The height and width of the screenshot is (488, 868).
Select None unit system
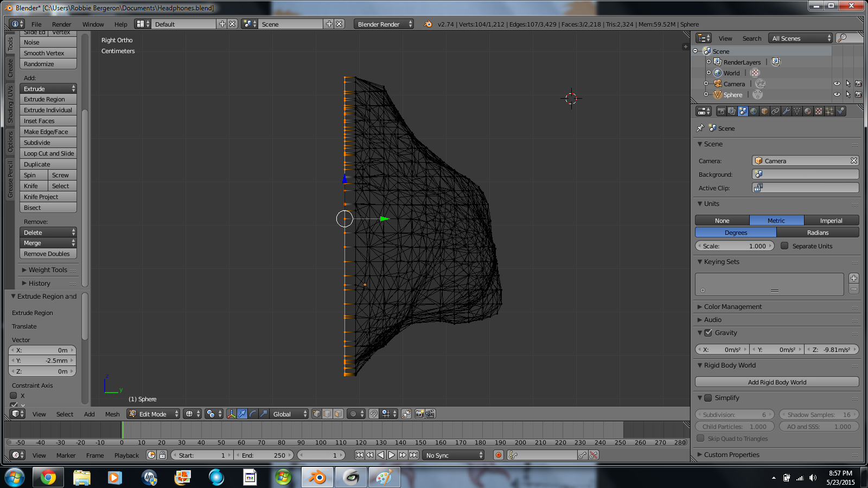722,221
